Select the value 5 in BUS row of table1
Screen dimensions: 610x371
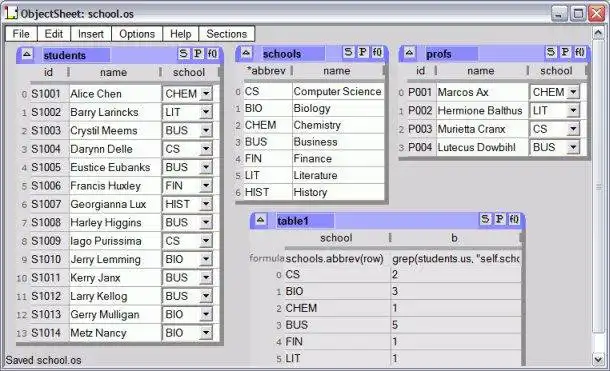click(x=456, y=325)
